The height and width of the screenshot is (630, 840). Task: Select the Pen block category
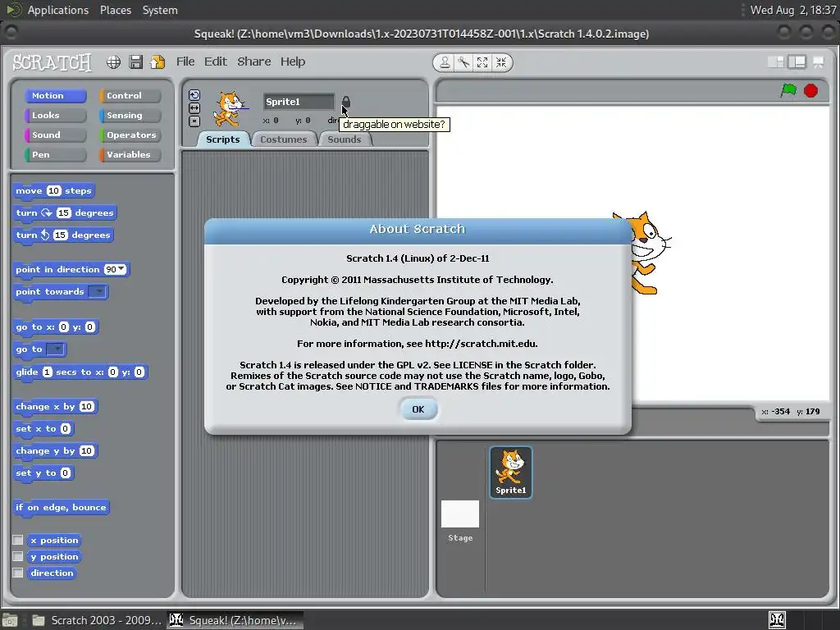coord(55,154)
